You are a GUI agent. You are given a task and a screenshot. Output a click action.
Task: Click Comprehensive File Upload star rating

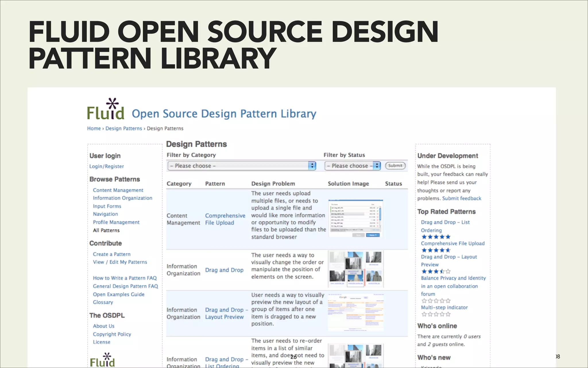(x=436, y=250)
